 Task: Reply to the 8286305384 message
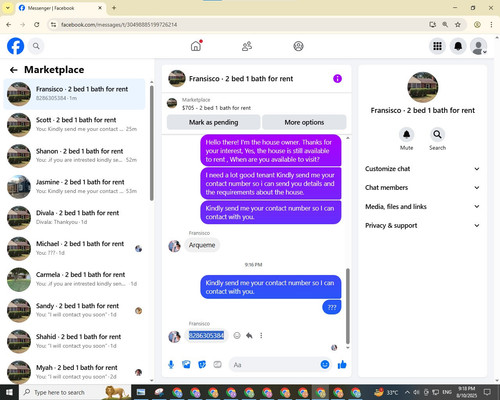point(249,336)
